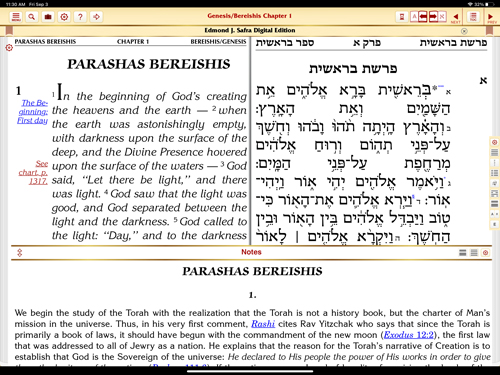The width and height of the screenshot is (500, 375).
Task: Click the 'CHAPTER 1' header text
Action: click(x=133, y=42)
